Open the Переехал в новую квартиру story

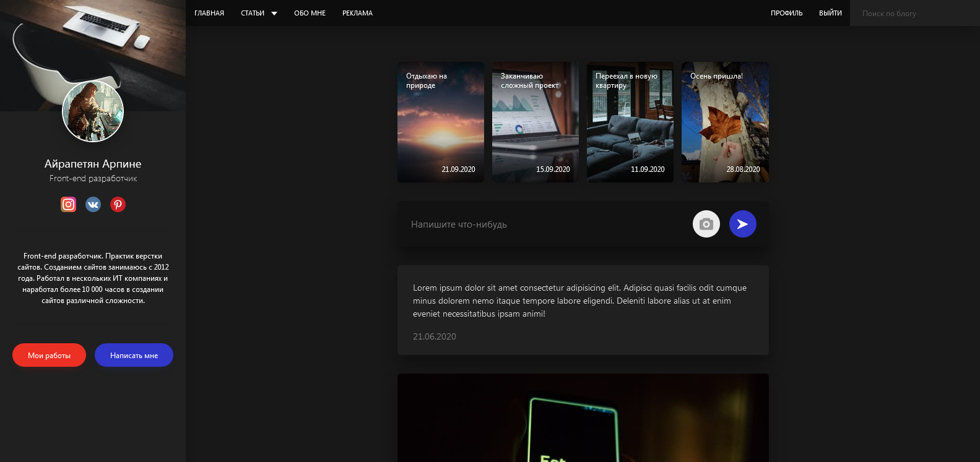630,122
